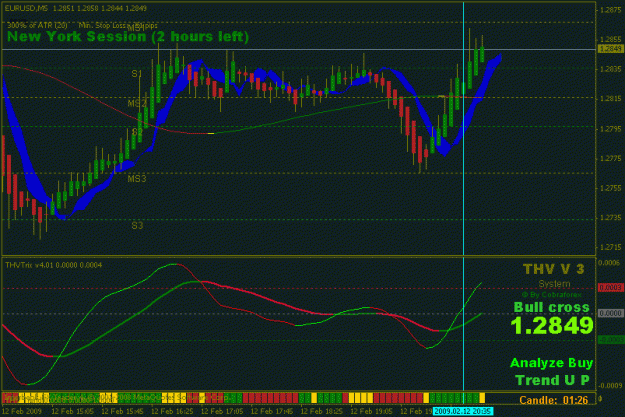Click the green -0.0003 indicator level tag

[611, 340]
